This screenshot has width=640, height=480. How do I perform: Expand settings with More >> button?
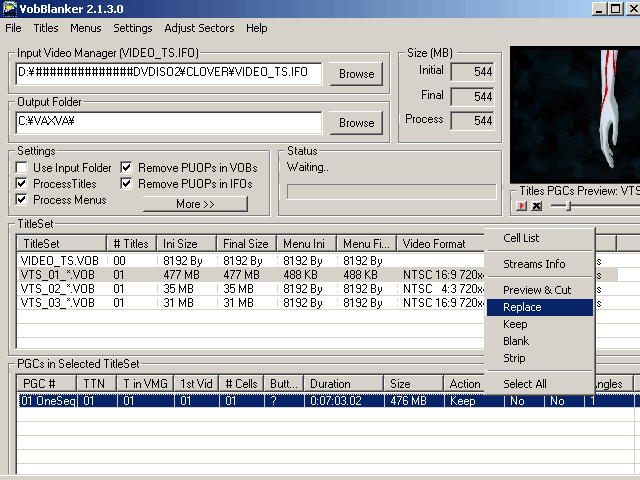coord(195,204)
